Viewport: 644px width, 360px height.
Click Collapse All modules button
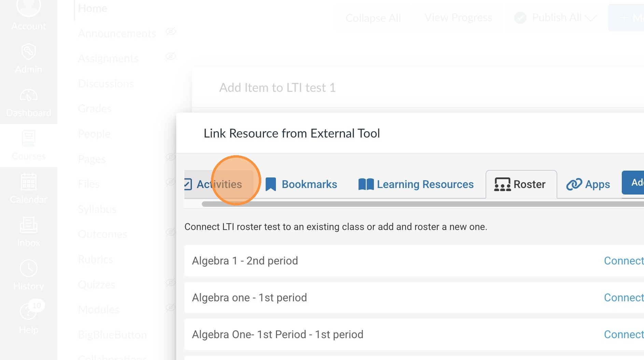point(373,18)
